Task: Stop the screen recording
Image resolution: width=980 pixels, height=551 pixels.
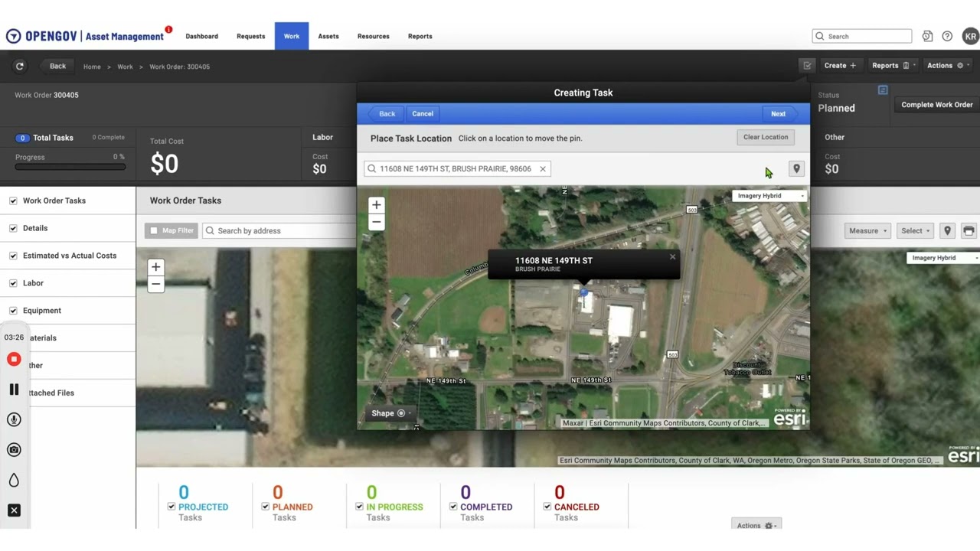Action: pyautogui.click(x=14, y=359)
